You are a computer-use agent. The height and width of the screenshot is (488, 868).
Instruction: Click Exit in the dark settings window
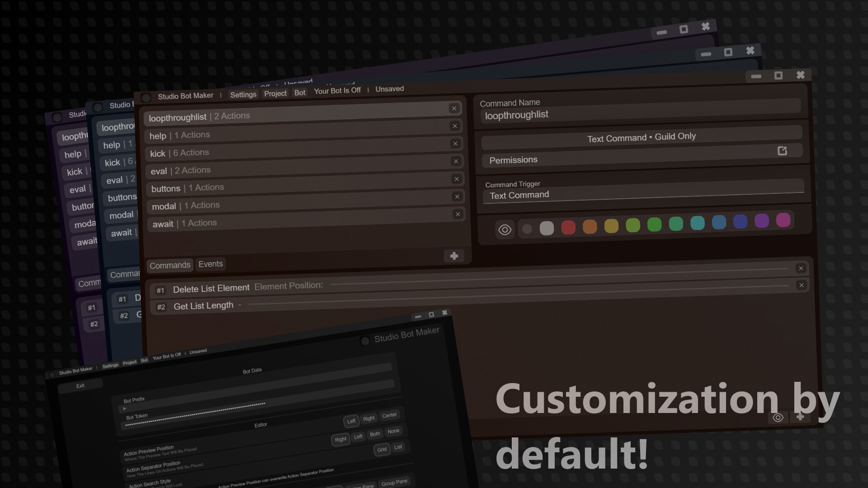[x=80, y=386]
